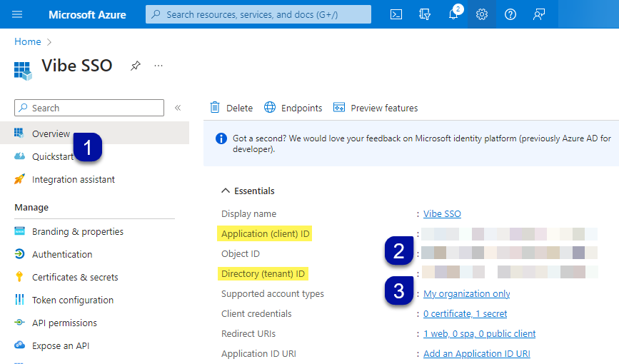
Task: Open the Feedback icon in top bar
Action: pos(539,14)
